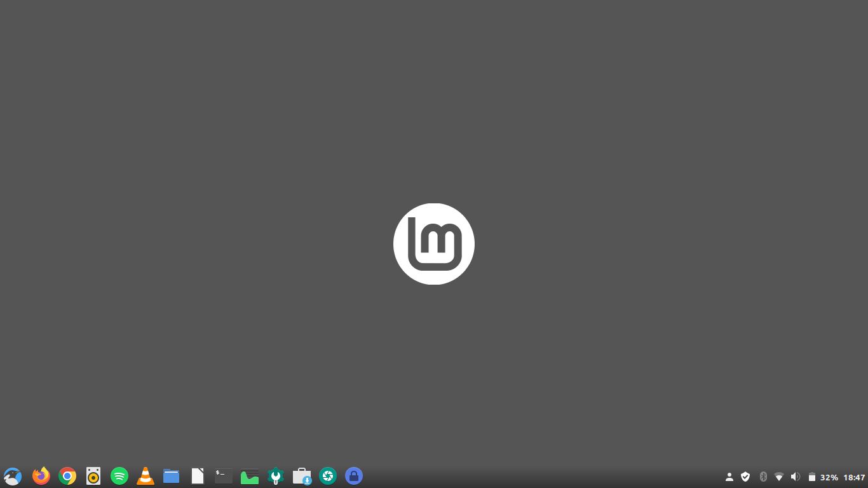This screenshot has width=868, height=488.
Task: Launch the Software Manager
Action: point(301,476)
